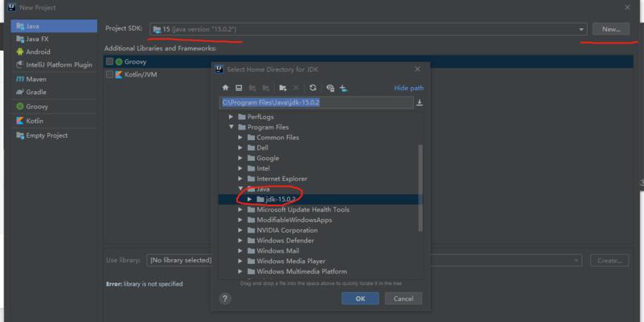This screenshot has width=644, height=322.
Task: Select the ModifiableWindowsApps folder label
Action: [294, 220]
